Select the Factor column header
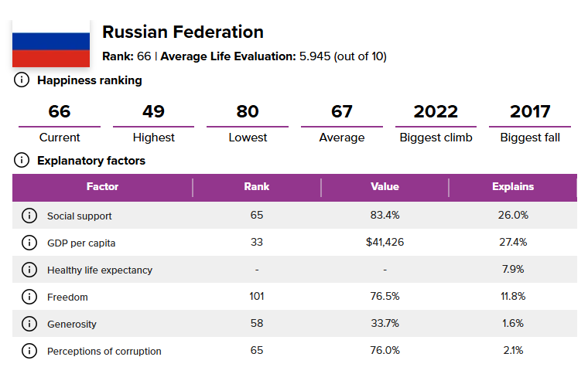Image resolution: width=588 pixels, height=374 pixels. 102,186
